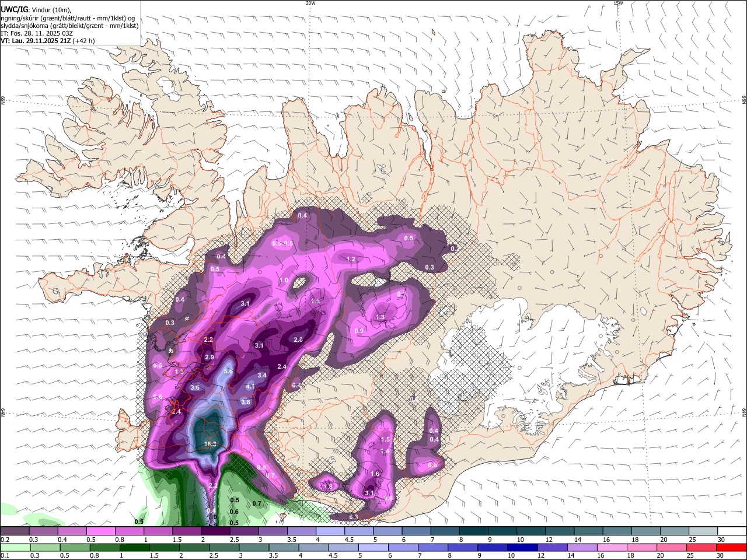747x560 pixels.
Task: Pick the white swatch after 30 on snow scale
Action: click(732, 531)
